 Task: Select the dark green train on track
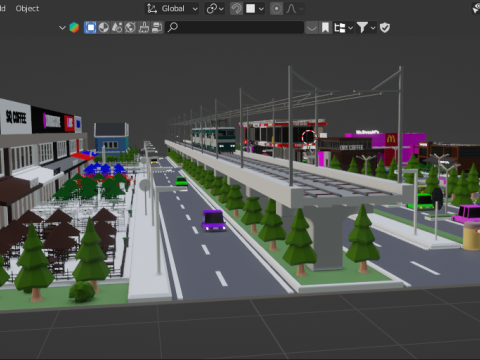(213, 139)
